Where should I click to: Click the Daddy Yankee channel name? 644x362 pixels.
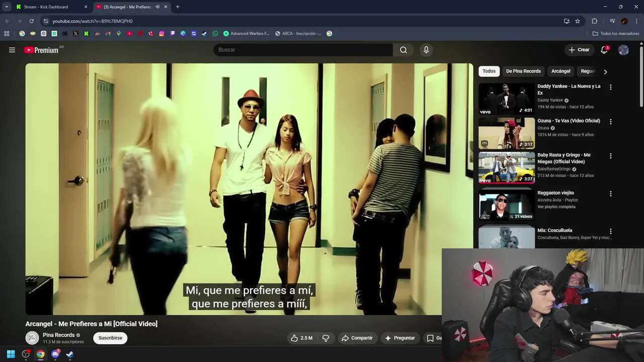coord(550,101)
